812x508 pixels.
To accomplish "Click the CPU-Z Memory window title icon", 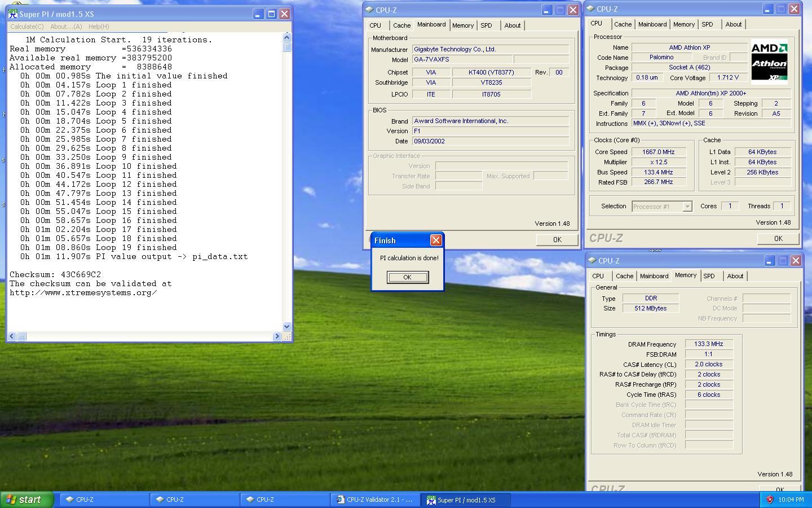I will (x=592, y=260).
